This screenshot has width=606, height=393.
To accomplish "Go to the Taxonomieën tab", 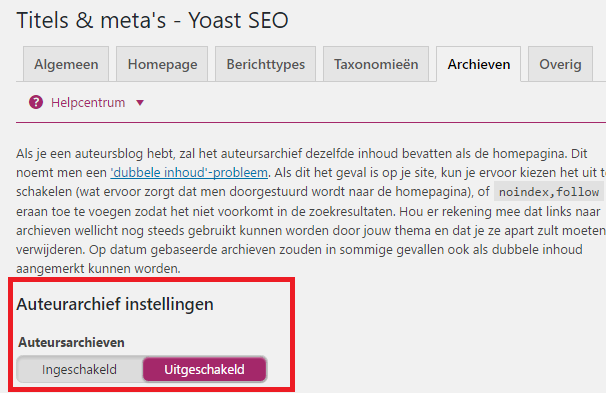I will pos(376,64).
